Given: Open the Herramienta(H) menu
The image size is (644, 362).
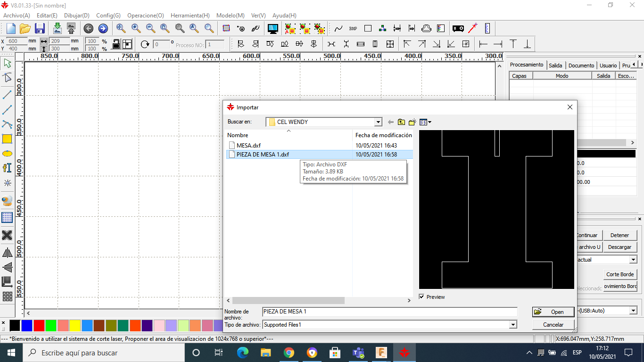Looking at the screenshot, I should click(x=190, y=16).
